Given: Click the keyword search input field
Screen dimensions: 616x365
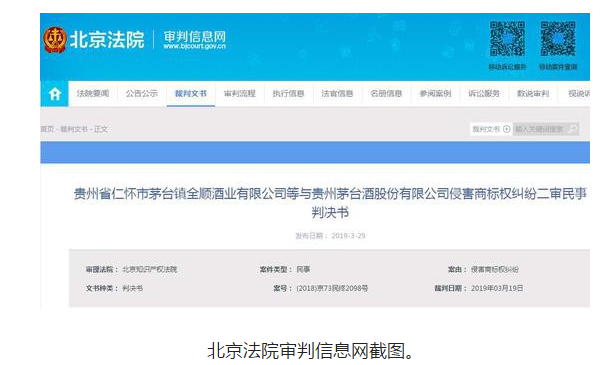Looking at the screenshot, I should coord(541,129).
